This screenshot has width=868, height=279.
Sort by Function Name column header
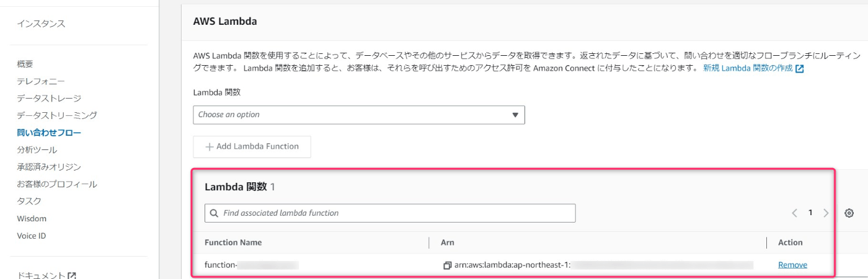click(x=233, y=242)
